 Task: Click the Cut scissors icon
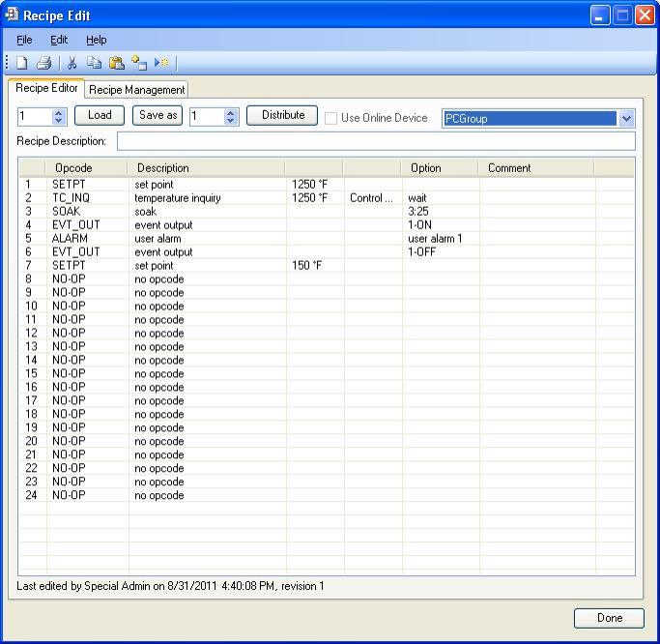point(72,63)
